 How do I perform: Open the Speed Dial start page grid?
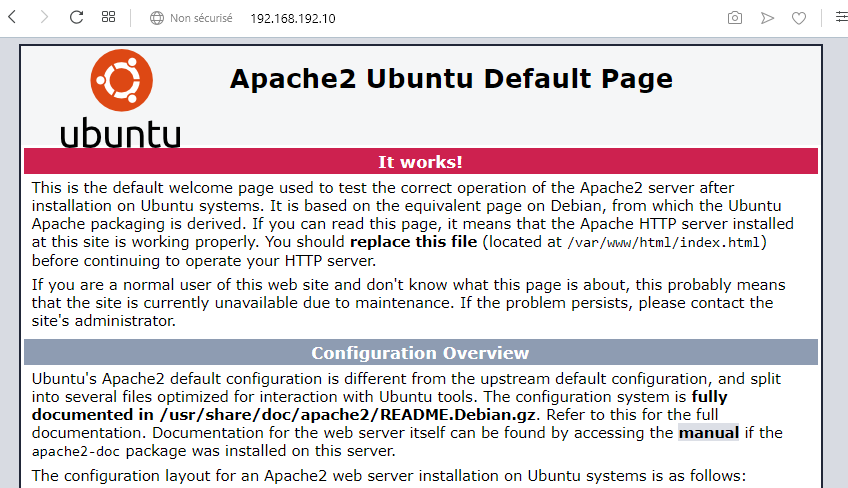(108, 18)
